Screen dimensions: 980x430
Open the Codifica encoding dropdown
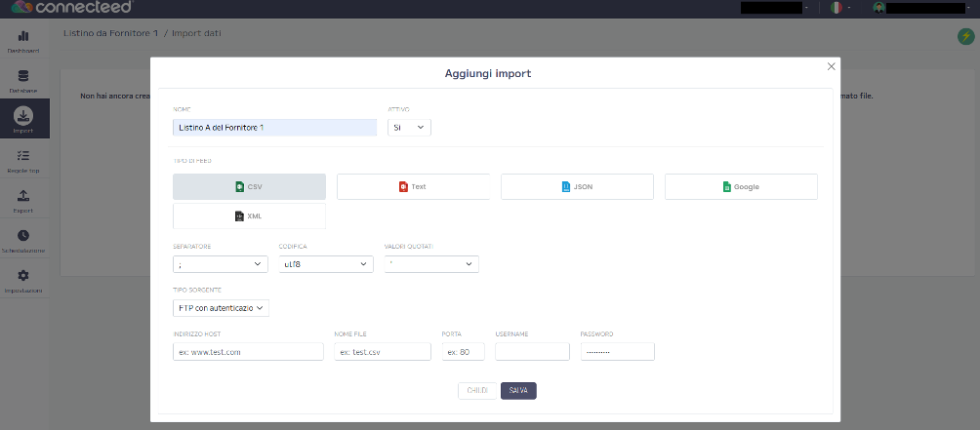(325, 264)
